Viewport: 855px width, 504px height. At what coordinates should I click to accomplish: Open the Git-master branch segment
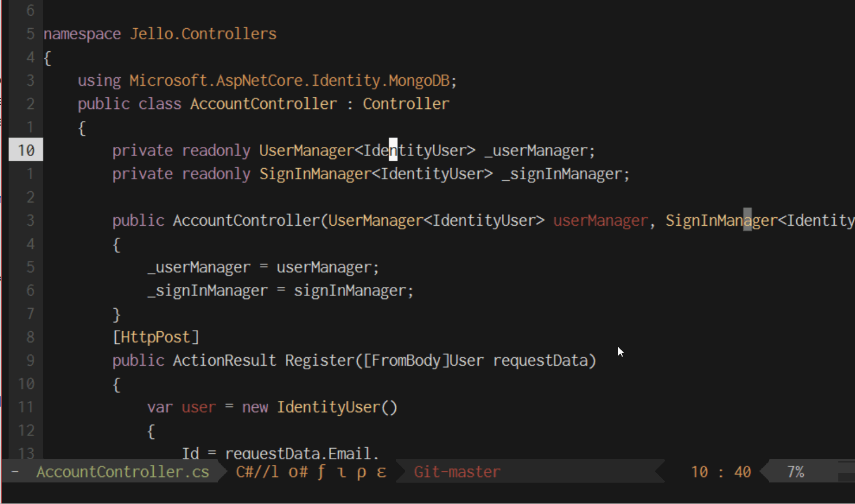click(x=457, y=472)
